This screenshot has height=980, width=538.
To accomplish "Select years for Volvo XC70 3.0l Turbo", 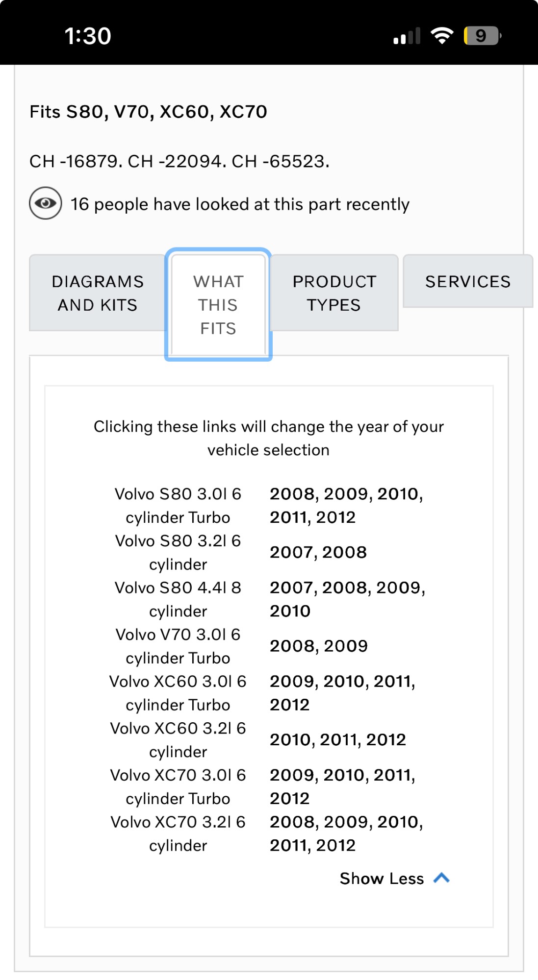I will (342, 786).
